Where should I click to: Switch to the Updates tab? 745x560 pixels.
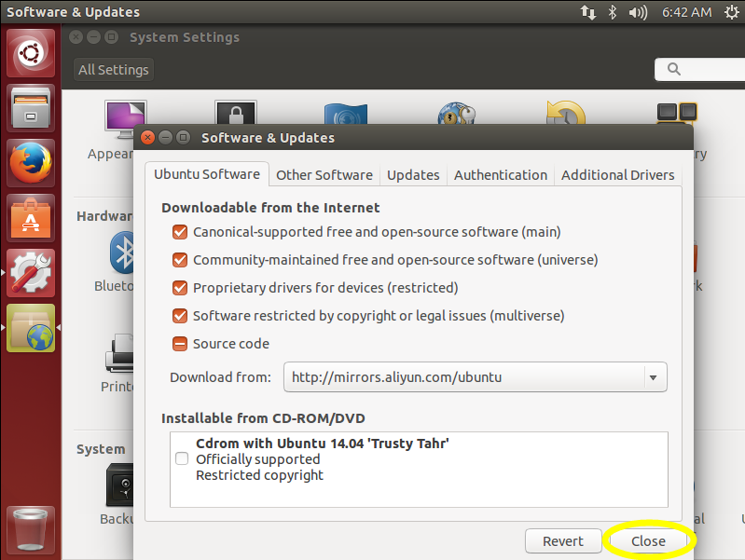click(x=413, y=175)
